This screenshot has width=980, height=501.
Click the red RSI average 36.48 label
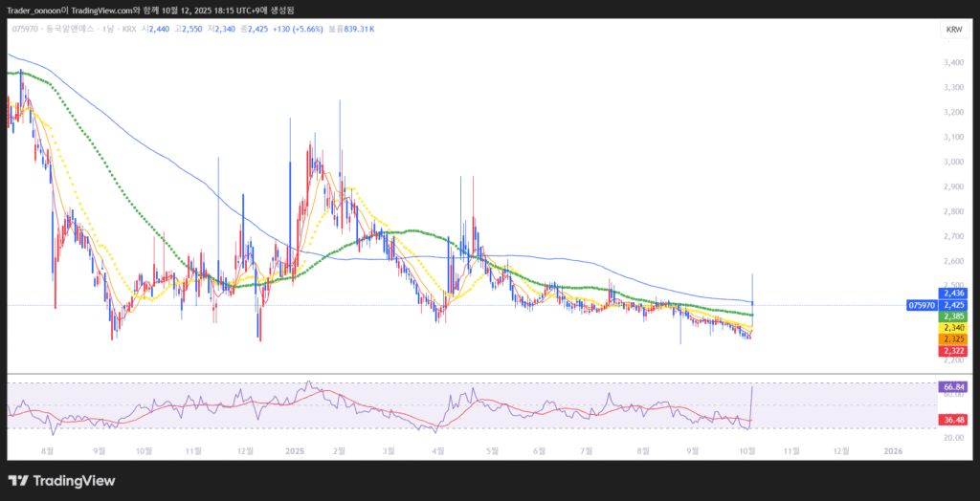click(x=954, y=419)
